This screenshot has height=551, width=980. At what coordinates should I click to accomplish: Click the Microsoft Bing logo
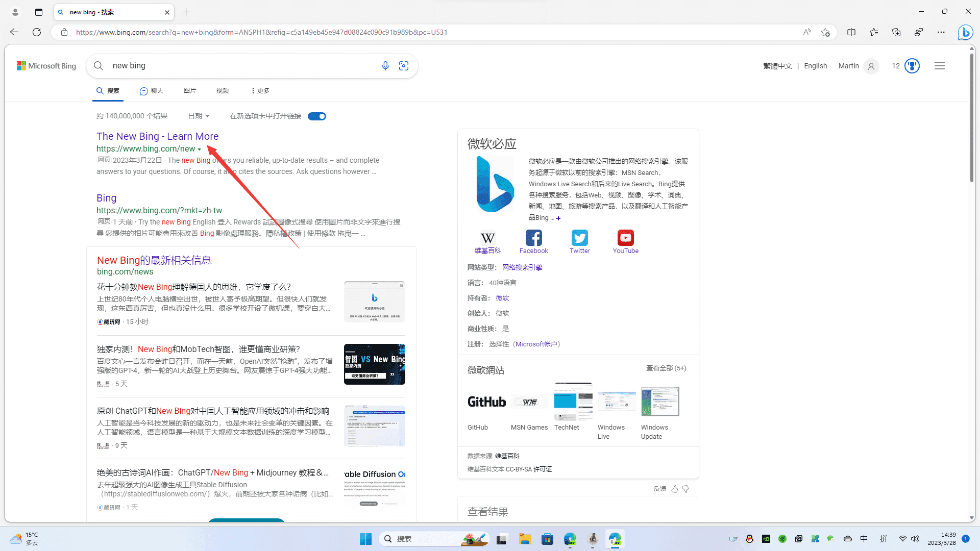[x=46, y=66]
